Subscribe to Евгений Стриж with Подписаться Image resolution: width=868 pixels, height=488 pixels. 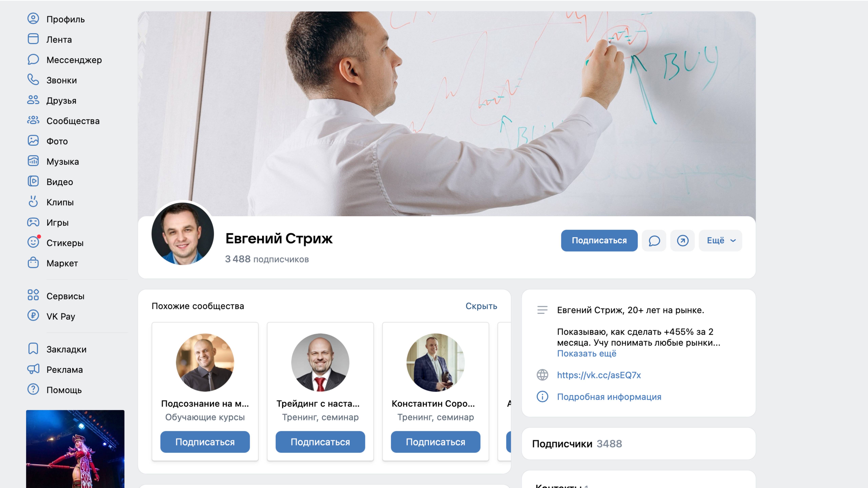click(599, 240)
